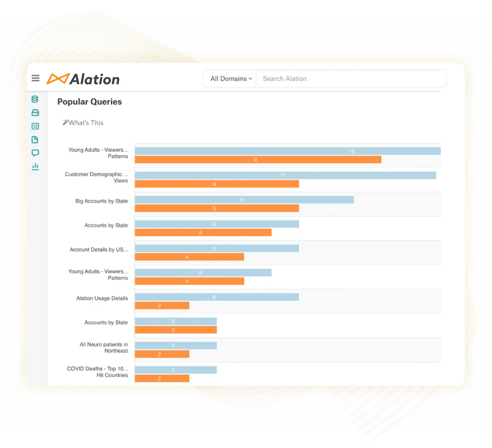This screenshot has width=492, height=448.
Task: Click the Popular Queries heading
Action: click(x=89, y=102)
